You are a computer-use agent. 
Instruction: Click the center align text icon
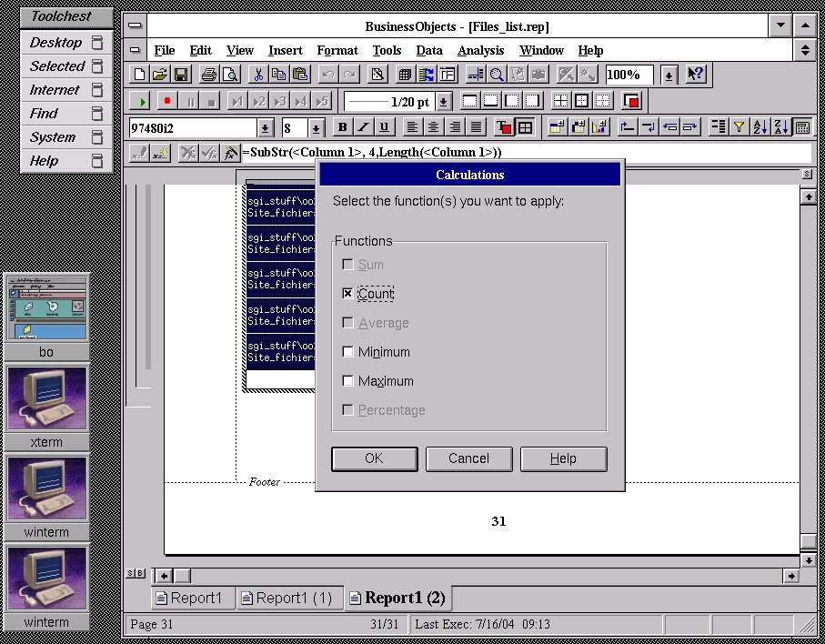pyautogui.click(x=434, y=127)
